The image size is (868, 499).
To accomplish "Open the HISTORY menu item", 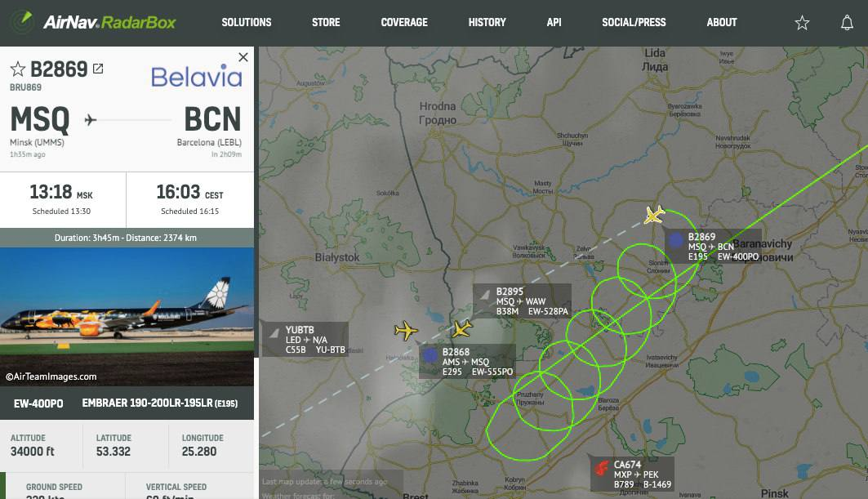I will [x=487, y=23].
